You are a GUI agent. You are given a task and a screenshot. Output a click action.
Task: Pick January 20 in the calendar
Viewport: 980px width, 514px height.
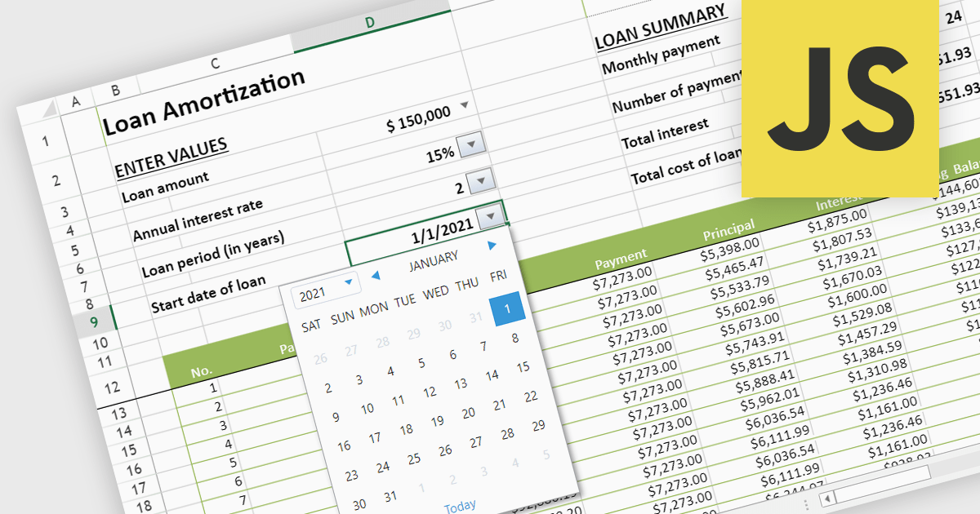pos(469,413)
